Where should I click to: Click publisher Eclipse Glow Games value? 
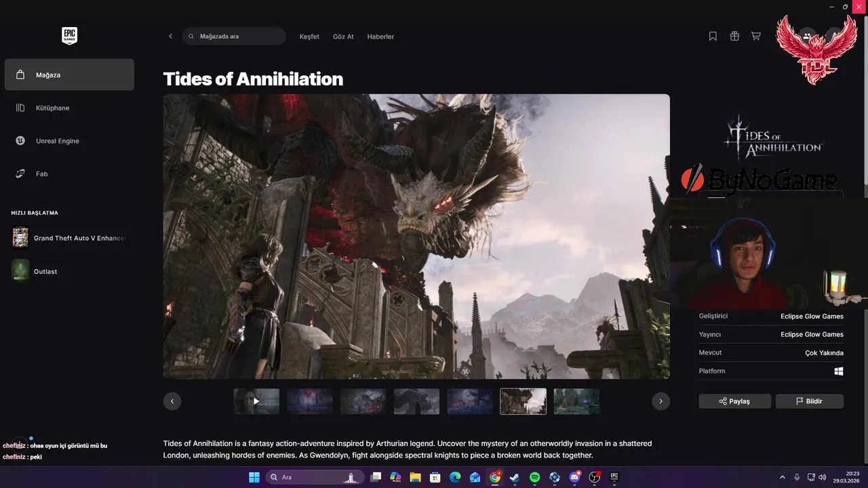pos(812,334)
